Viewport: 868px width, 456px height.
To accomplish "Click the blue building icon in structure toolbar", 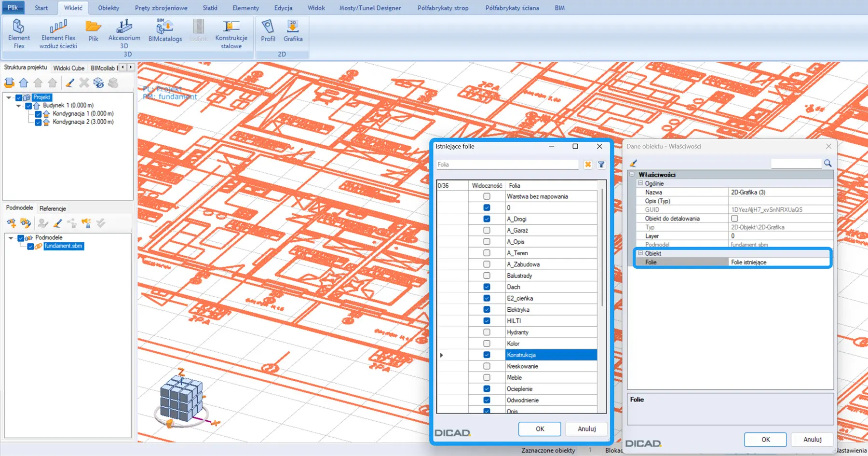I will [24, 83].
